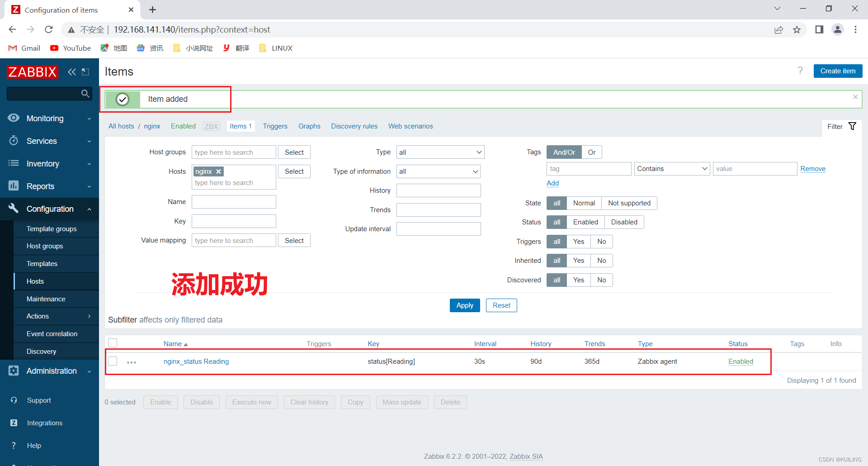Click Configuration wrench icon
The image size is (868, 466).
pos(14,209)
